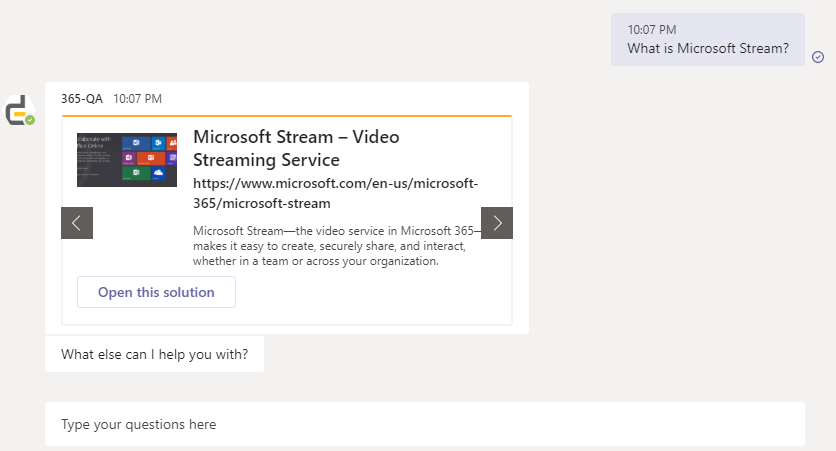The image size is (836, 451).
Task: Click the 365-QA bot avatar icon
Action: [x=20, y=110]
